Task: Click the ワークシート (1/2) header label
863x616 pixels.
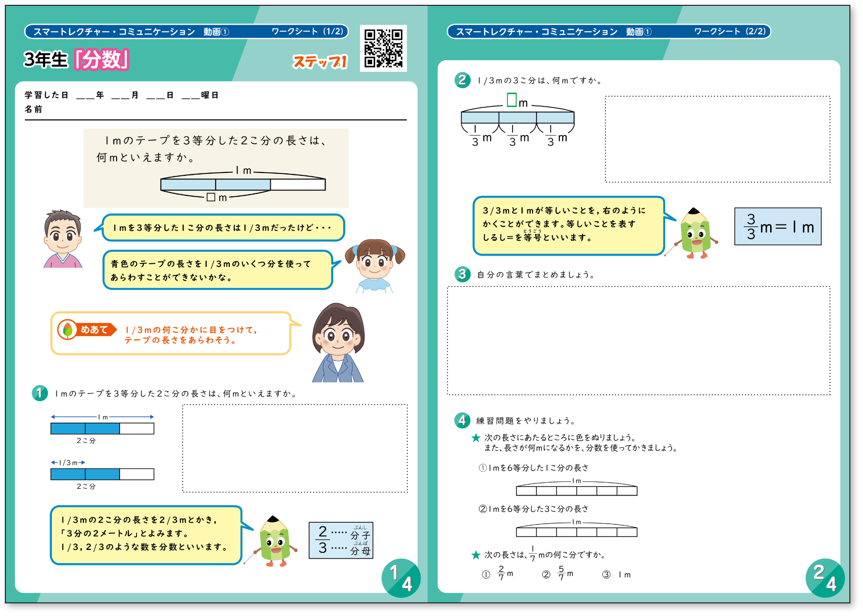Action: 307,32
